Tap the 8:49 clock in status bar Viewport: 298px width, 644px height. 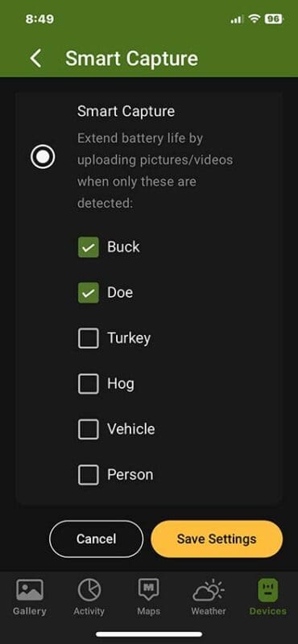(39, 19)
